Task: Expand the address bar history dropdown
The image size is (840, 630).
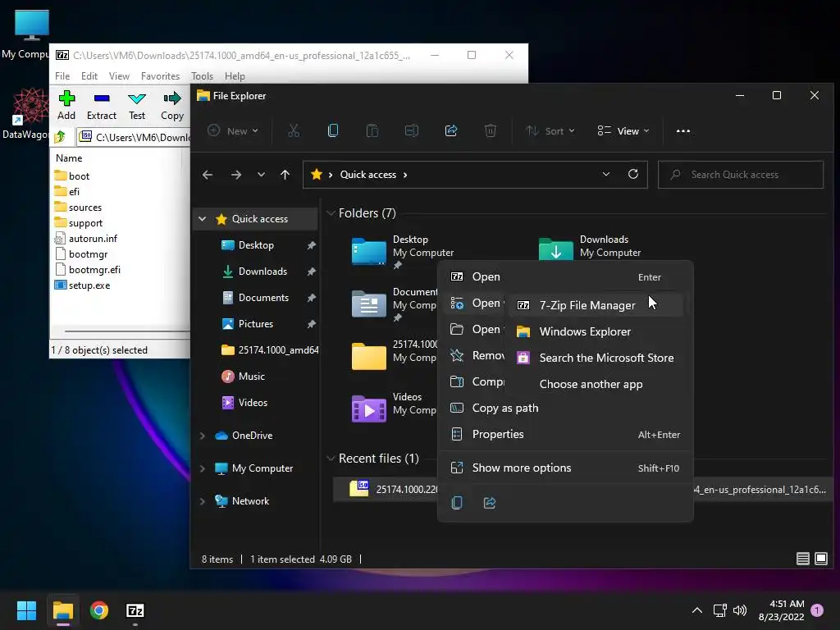Action: click(606, 174)
